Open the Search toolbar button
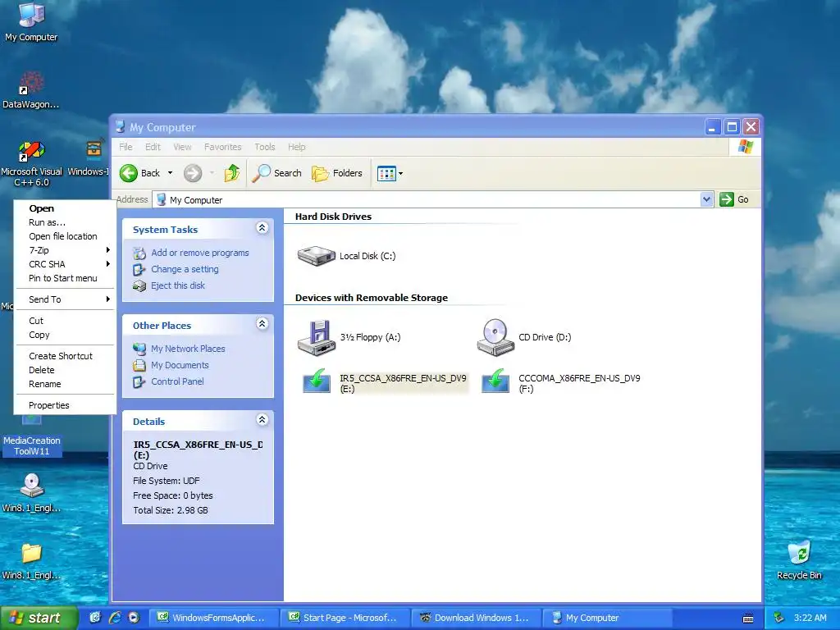This screenshot has width=840, height=630. tap(276, 173)
